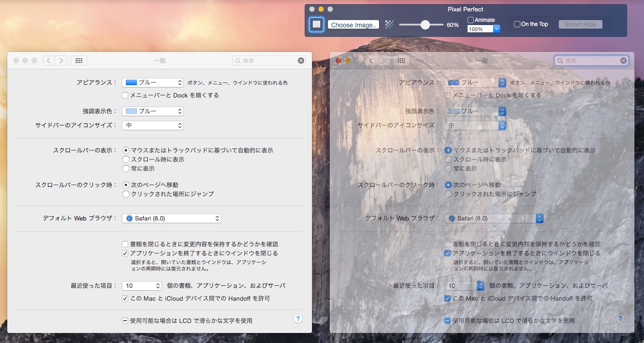Click forward arrow in the translucent right window
The image size is (644, 343).
[384, 61]
